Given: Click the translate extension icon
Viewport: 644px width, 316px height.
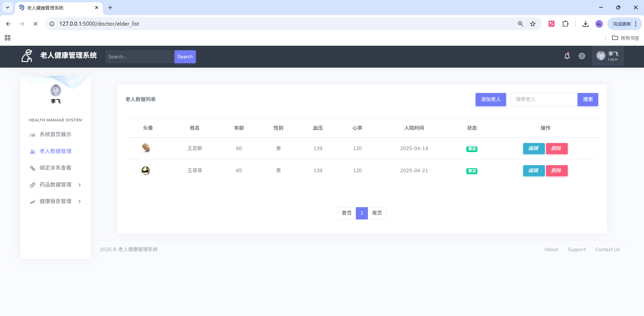Looking at the screenshot, I should [551, 24].
